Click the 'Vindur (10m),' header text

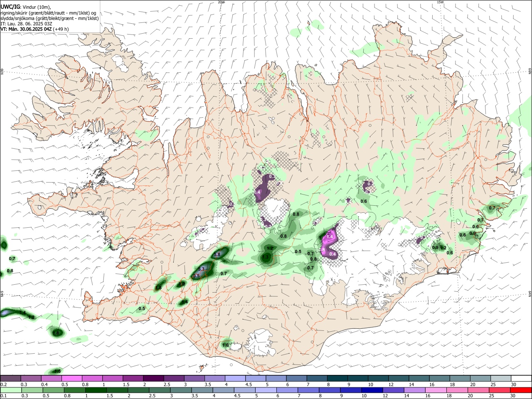coord(37,7)
